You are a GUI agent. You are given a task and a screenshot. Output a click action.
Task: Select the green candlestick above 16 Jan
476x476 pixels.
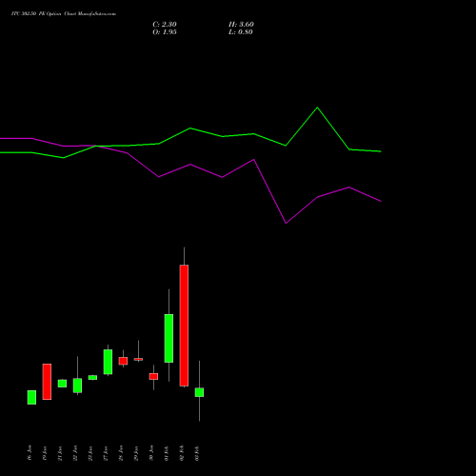[x=31, y=397]
